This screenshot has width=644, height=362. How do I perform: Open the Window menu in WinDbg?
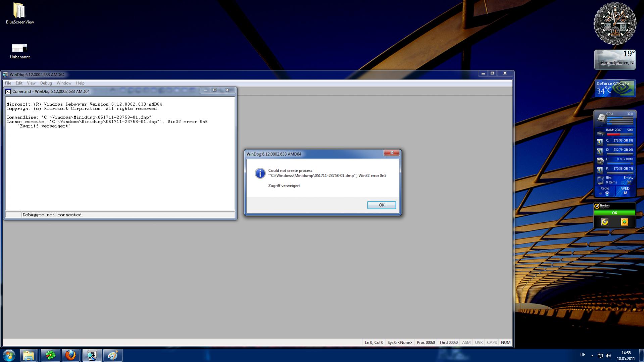click(x=64, y=83)
